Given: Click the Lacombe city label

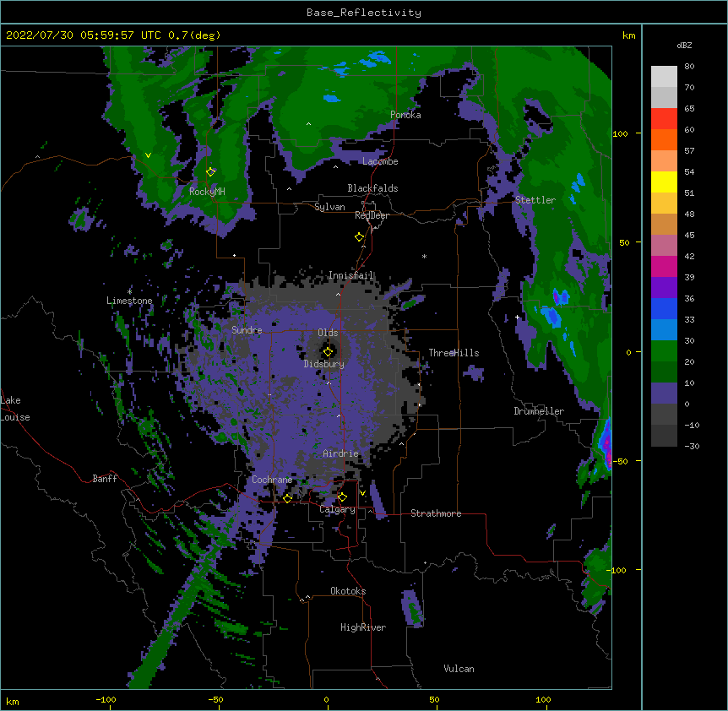Looking at the screenshot, I should 380,161.
